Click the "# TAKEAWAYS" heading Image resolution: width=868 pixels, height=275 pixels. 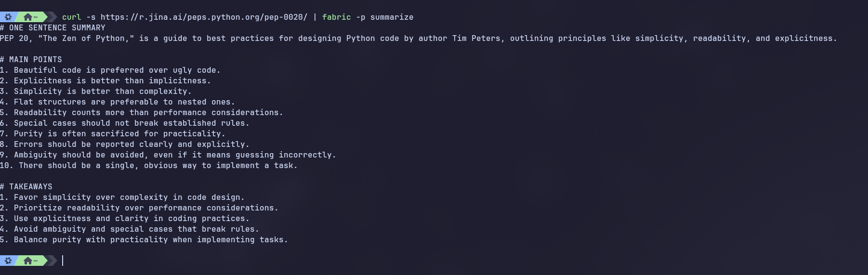[26, 187]
